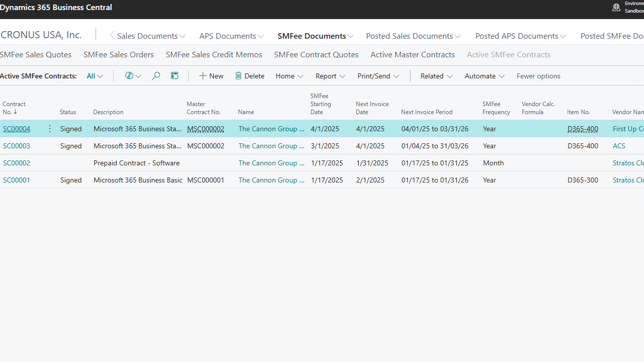The image size is (644, 362).
Task: Select the SC00002 row
Action: pos(17,162)
